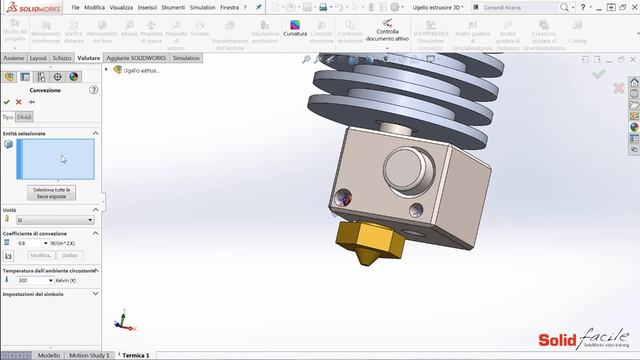This screenshot has width=640, height=360.
Task: Collapse the Unità section
Action: (95, 210)
